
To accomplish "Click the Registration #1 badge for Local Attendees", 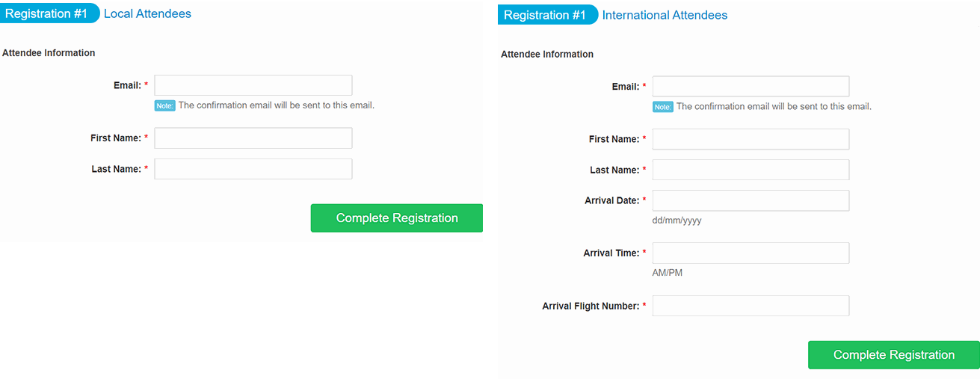I will point(49,13).
